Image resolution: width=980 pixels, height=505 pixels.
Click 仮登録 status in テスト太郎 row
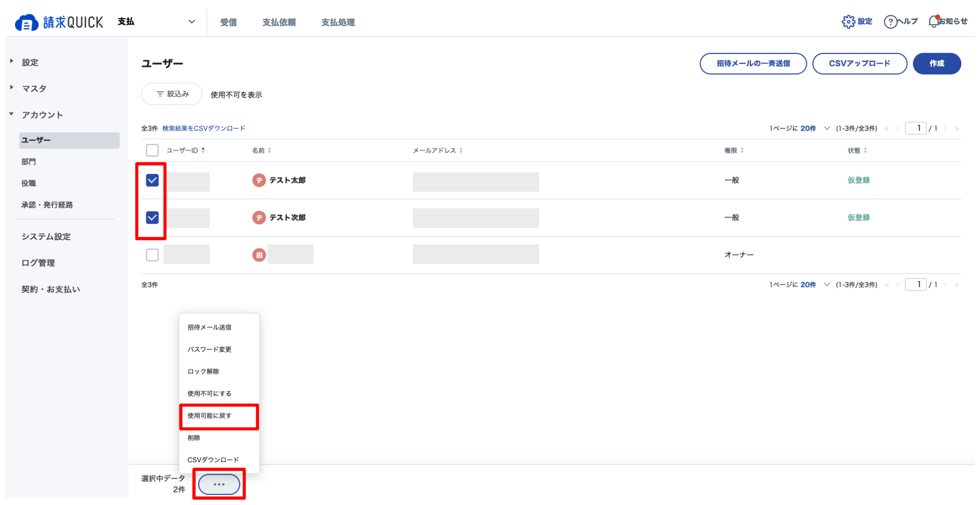859,180
